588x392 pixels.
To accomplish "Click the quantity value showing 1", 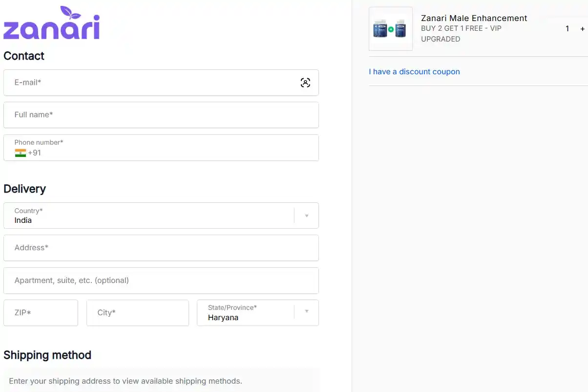I will [x=567, y=29].
